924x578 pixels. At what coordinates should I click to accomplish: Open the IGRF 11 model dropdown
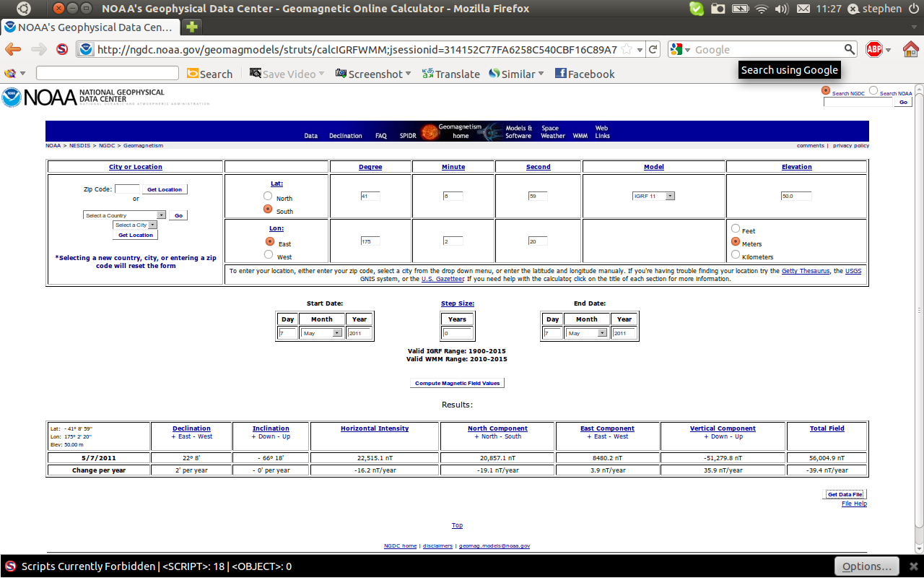click(653, 196)
